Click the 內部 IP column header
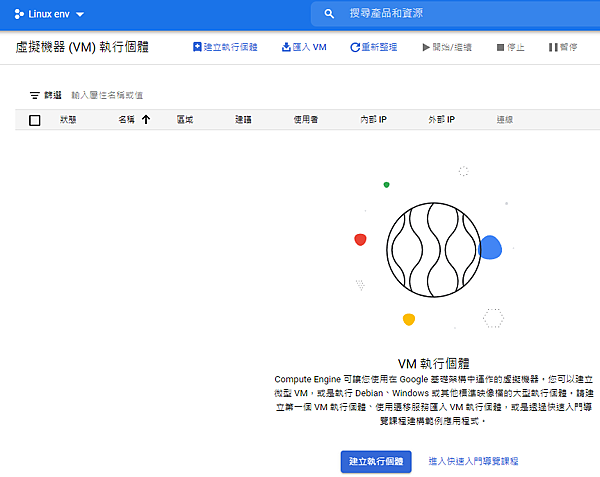 tap(373, 120)
